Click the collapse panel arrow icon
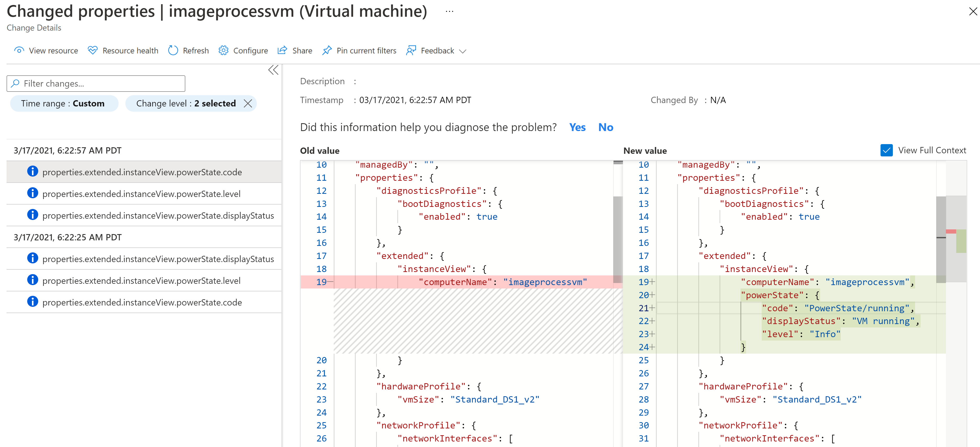 point(273,71)
